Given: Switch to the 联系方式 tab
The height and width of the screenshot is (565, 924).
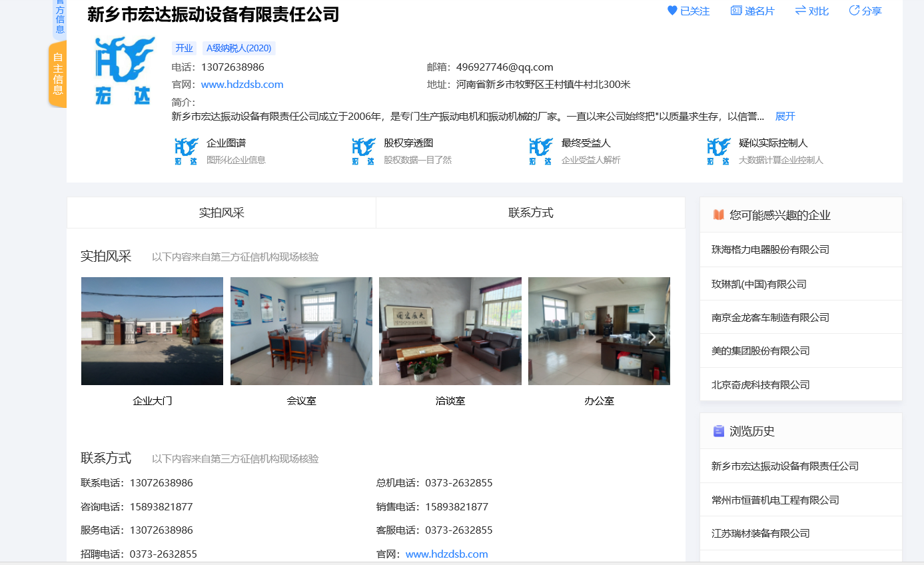Looking at the screenshot, I should click(x=530, y=212).
